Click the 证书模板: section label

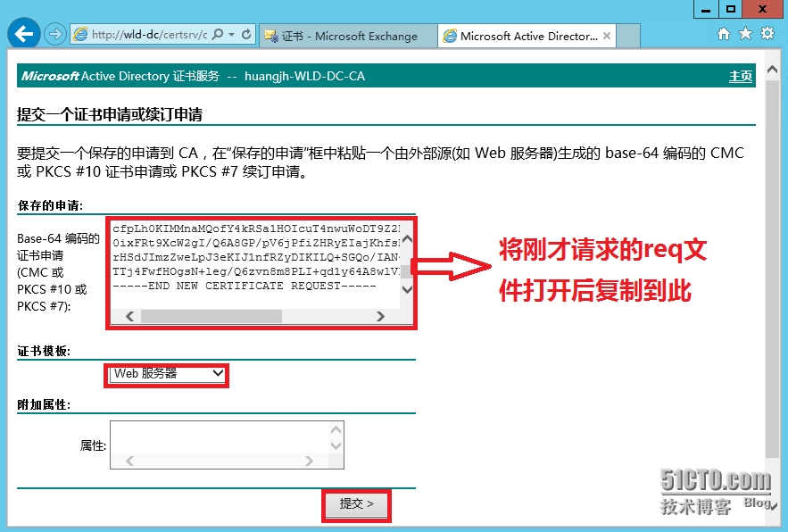(x=44, y=352)
